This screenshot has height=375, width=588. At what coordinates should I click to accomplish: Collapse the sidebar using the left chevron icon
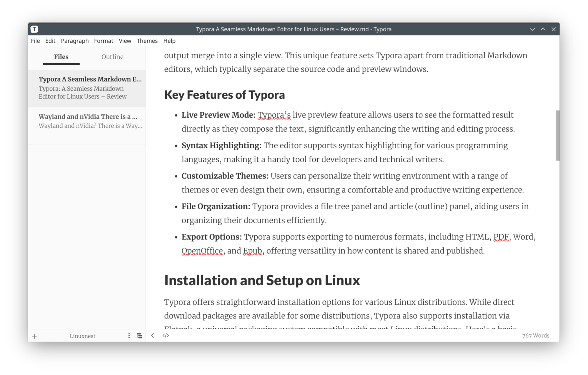pos(152,336)
